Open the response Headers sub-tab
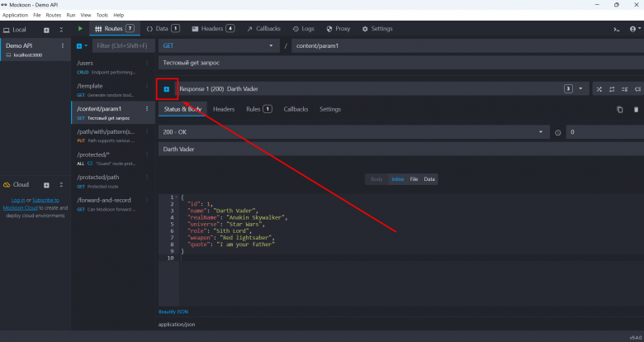The width and height of the screenshot is (644, 342). [224, 109]
